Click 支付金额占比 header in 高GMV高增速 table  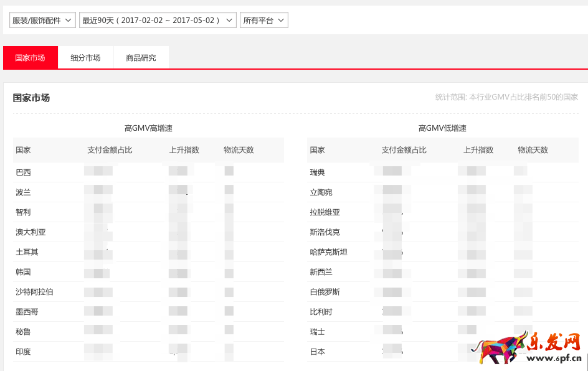[x=110, y=150]
